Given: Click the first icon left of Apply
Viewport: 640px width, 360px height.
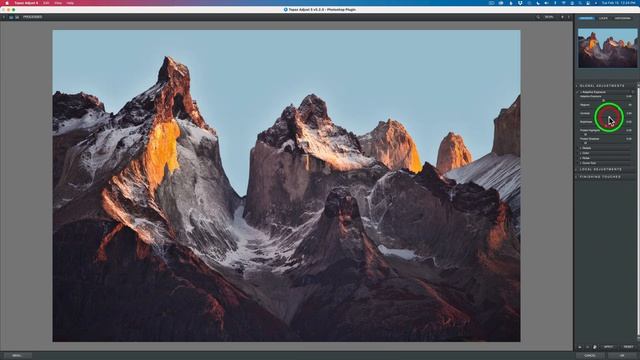Looking at the screenshot, I should pyautogui.click(x=580, y=347).
